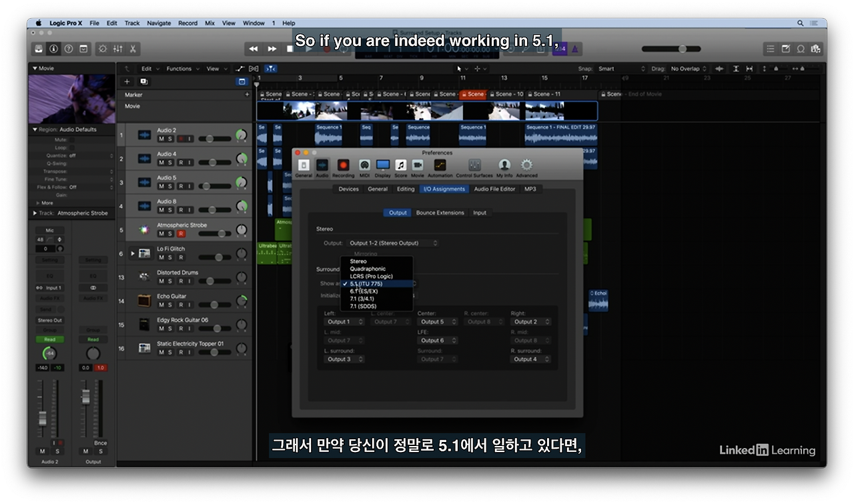
Task: Open the Editors scissors icon
Action: pos(133,49)
